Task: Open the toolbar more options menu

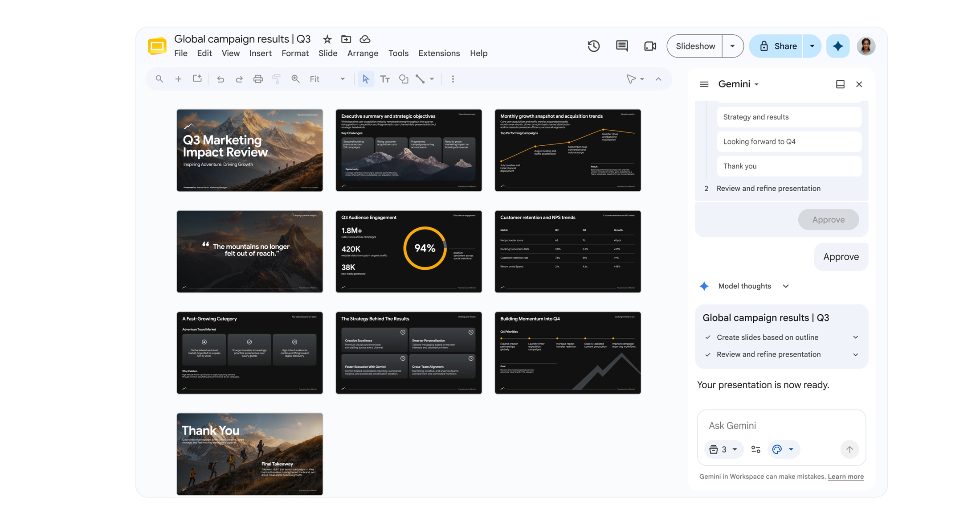Action: [x=453, y=79]
